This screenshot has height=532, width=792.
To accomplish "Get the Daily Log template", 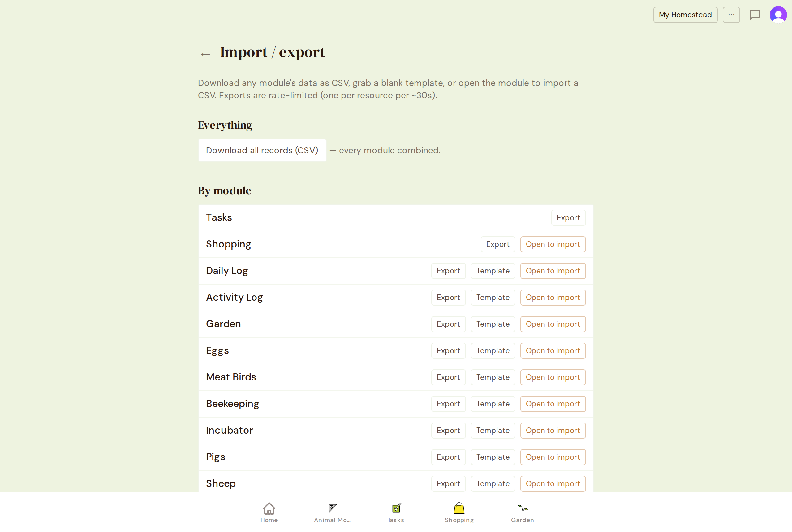I will 493,271.
